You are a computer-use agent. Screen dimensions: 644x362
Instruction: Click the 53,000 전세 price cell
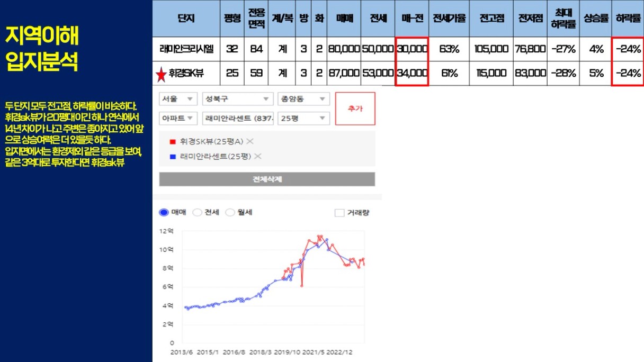click(x=378, y=74)
